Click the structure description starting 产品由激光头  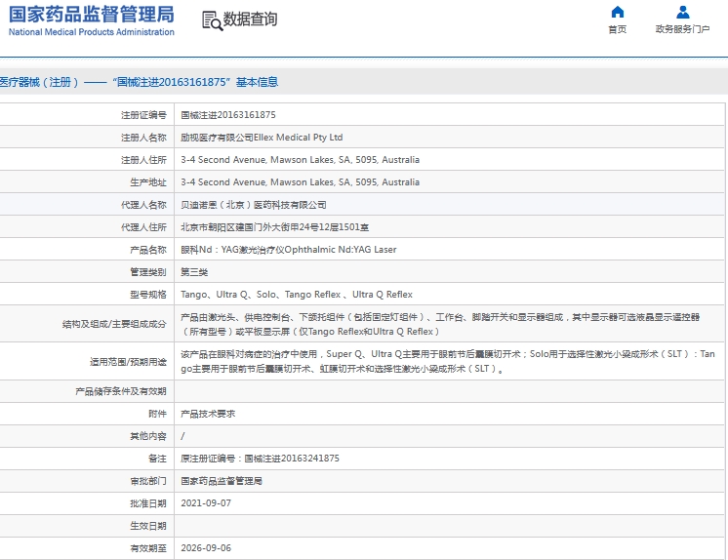click(x=440, y=324)
